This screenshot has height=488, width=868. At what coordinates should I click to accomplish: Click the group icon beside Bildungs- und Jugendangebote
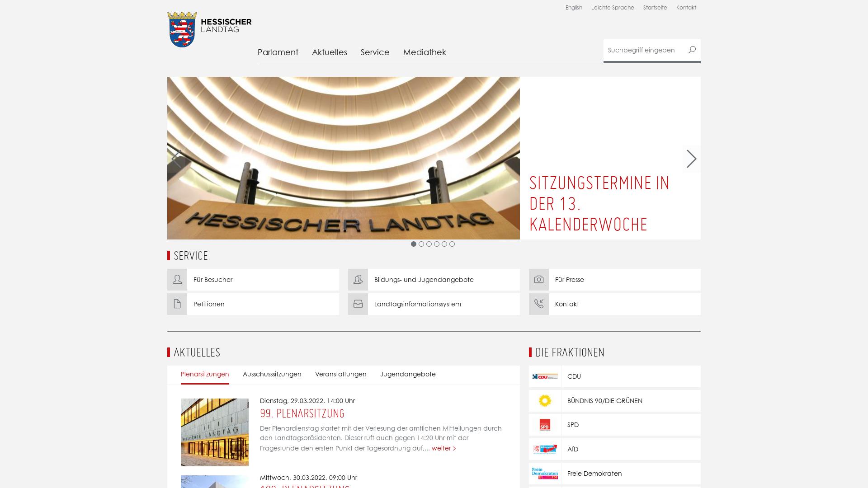pyautogui.click(x=358, y=280)
